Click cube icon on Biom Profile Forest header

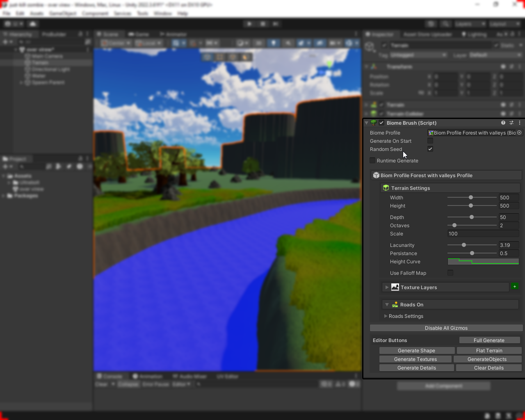click(x=376, y=175)
